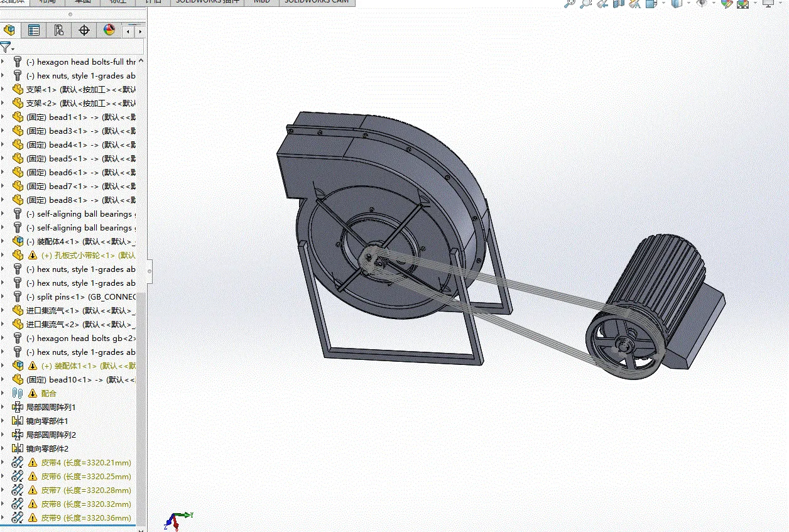Click the Zoom to Fit icon
Screen dimensions: 789x532
(x=570, y=3)
